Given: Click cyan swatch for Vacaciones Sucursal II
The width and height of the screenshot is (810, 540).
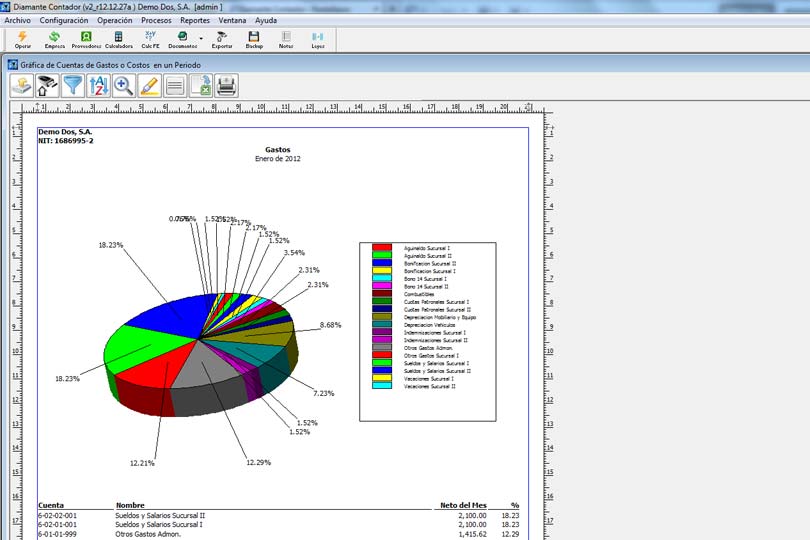Looking at the screenshot, I should (x=382, y=385).
